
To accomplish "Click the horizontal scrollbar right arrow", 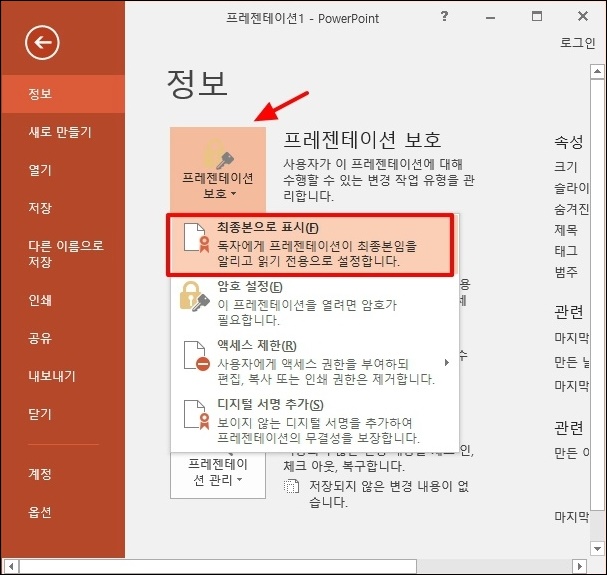I will pyautogui.click(x=580, y=566).
